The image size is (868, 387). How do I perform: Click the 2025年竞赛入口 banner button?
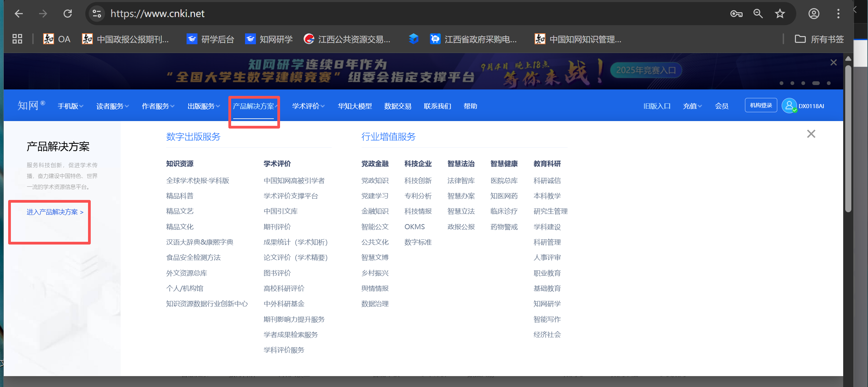(x=646, y=70)
